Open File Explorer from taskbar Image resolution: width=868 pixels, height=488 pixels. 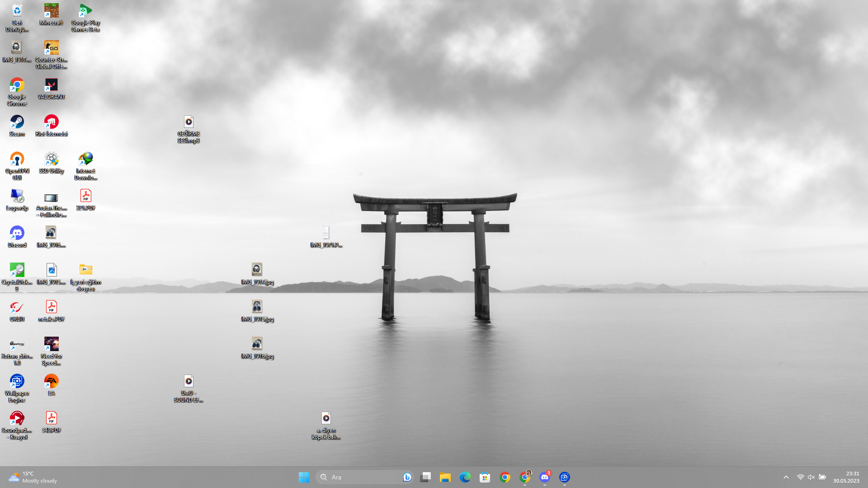pyautogui.click(x=445, y=477)
